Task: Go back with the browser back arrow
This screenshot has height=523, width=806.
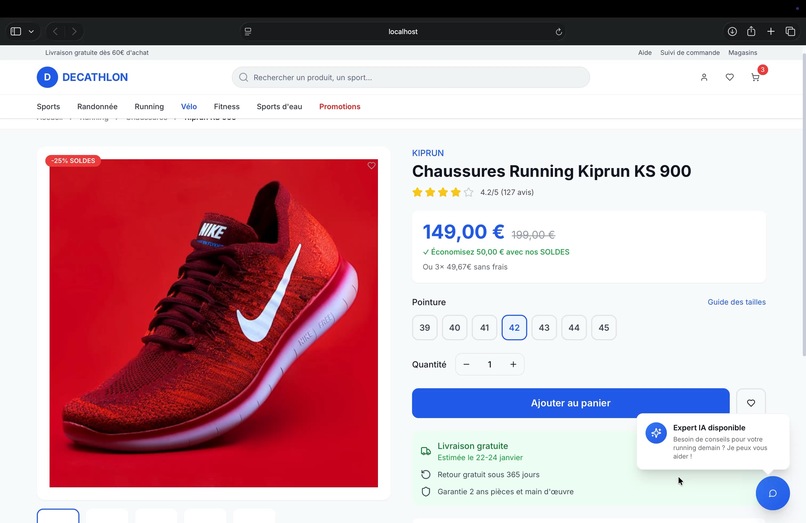Action: (55, 31)
